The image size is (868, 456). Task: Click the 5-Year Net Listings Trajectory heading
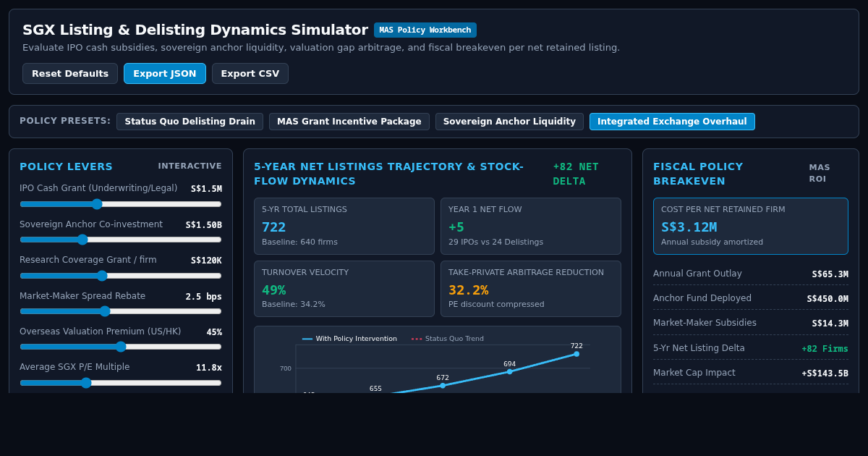(x=388, y=174)
